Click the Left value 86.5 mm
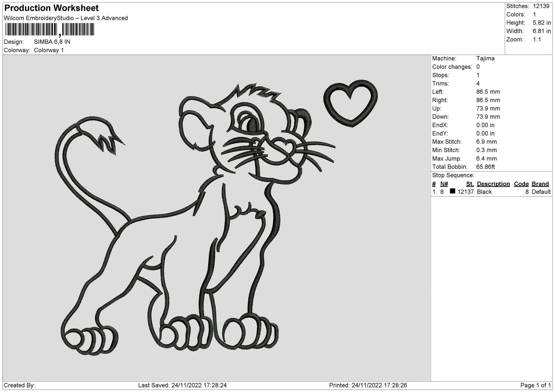The image size is (555, 392). coord(488,92)
